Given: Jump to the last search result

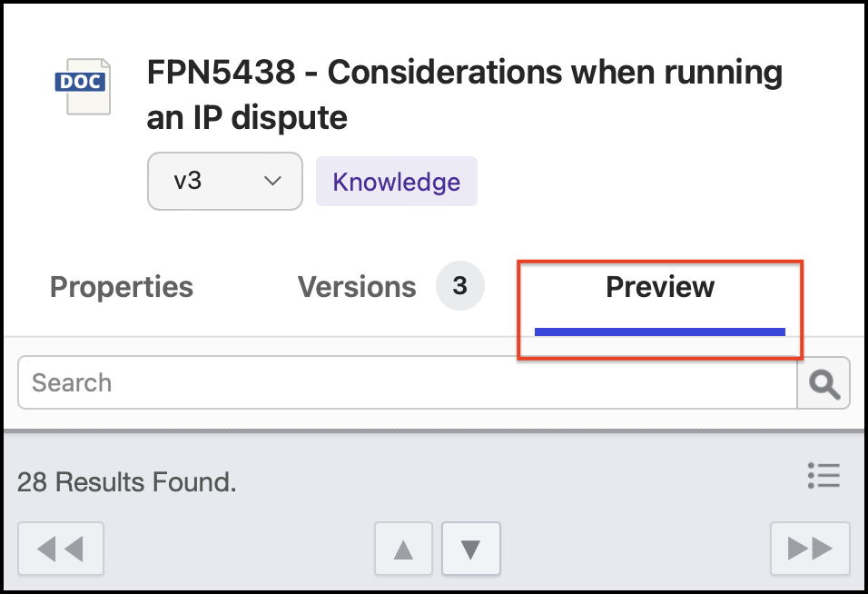Looking at the screenshot, I should click(x=810, y=549).
